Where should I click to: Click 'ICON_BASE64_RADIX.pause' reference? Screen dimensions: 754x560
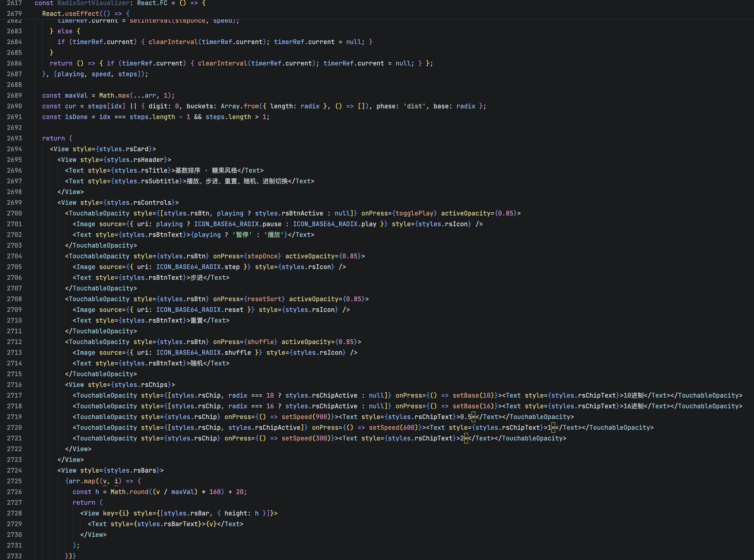[x=238, y=224]
